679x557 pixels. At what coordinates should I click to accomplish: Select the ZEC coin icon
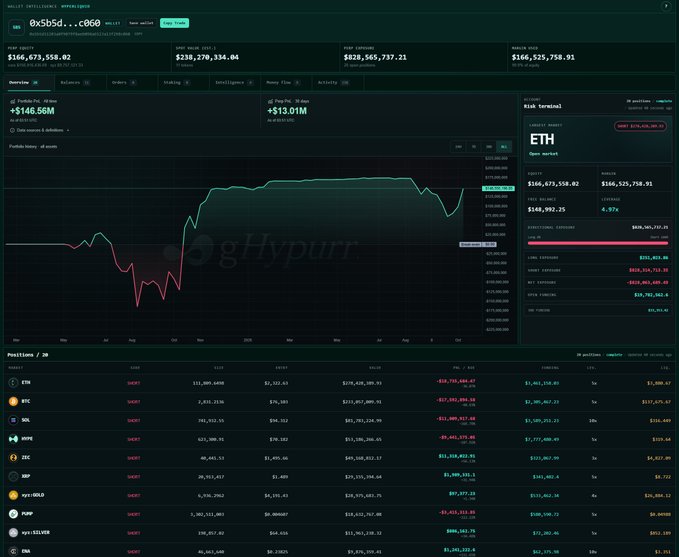(x=13, y=457)
